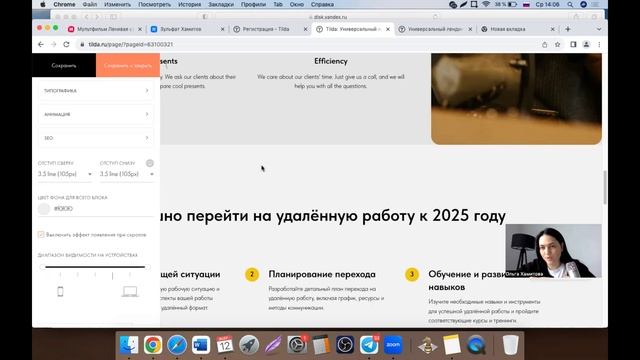This screenshot has height=360, width=640.
Task: Switch to the Регистрация - Tilda tab
Action: [267, 29]
